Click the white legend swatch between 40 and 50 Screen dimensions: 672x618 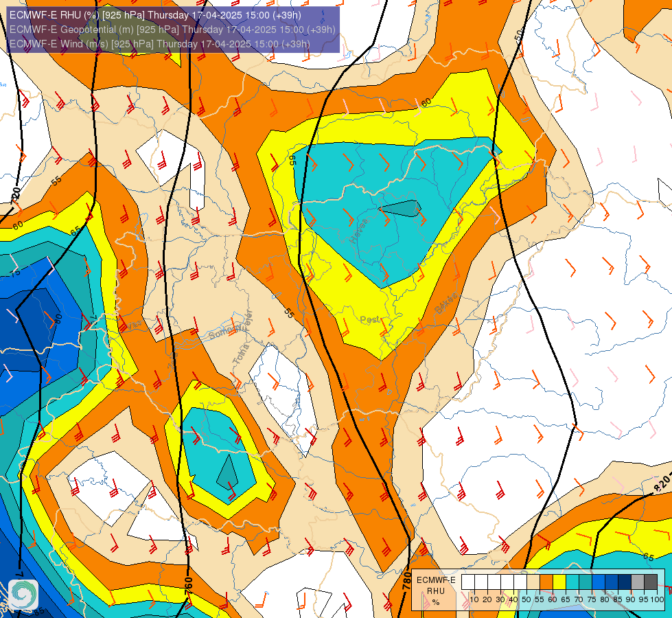520,582
